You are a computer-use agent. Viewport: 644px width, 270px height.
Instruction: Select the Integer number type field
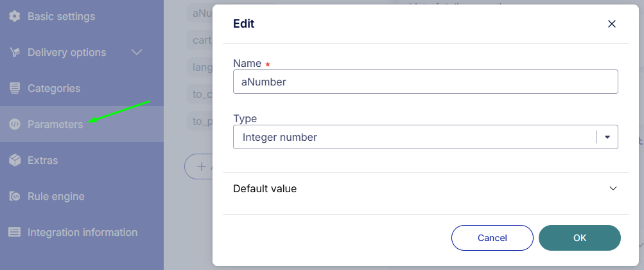426,137
